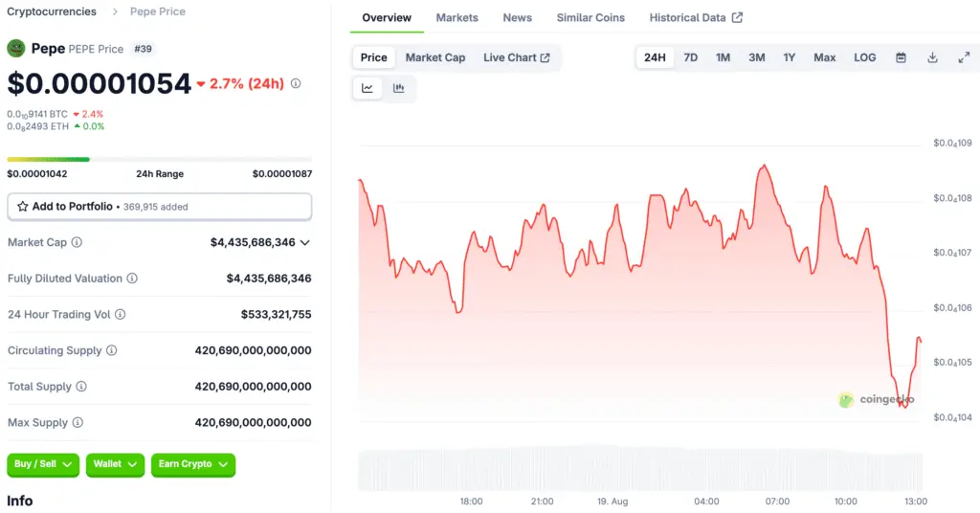Click the $0.00001042 24h low value

(37, 173)
